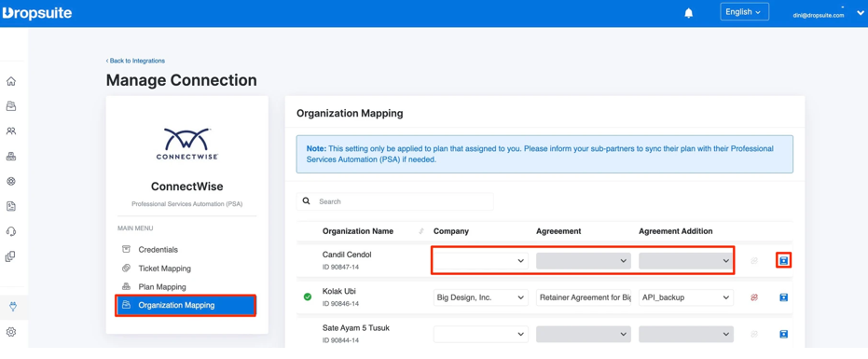868x359 pixels.
Task: Save the Candil Cendol mapping row
Action: click(x=783, y=260)
